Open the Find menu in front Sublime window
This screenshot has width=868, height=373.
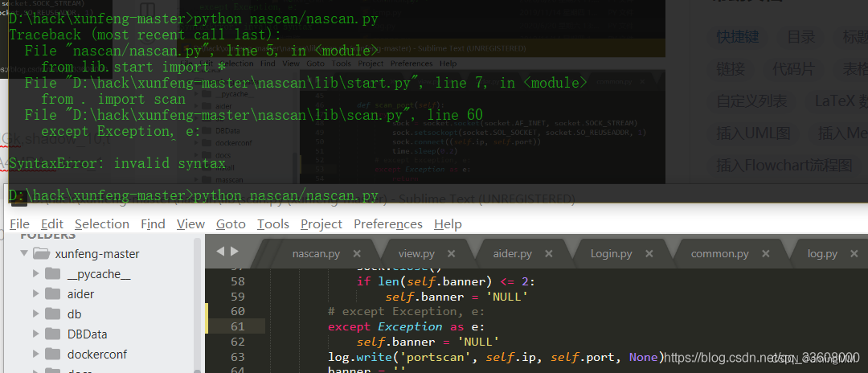pyautogui.click(x=153, y=224)
